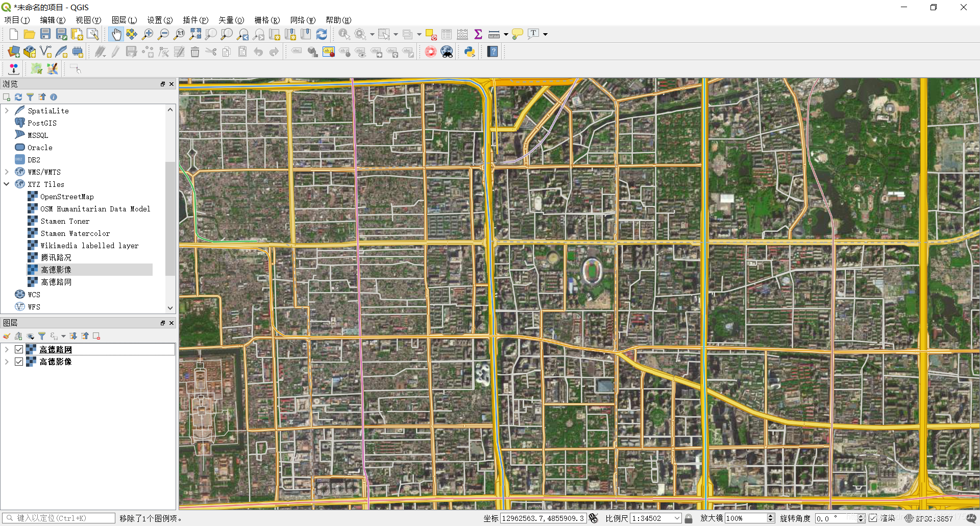Screen dimensions: 980x526
Task: Activate the Zoom Out magnifier tool
Action: click(x=163, y=34)
